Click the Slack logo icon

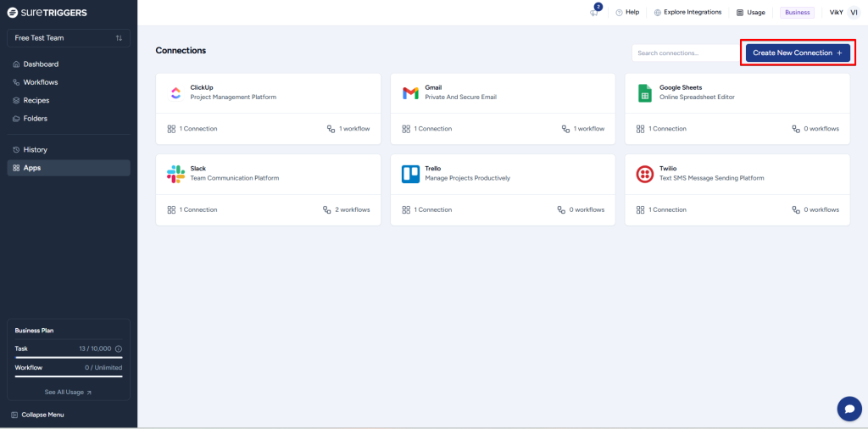175,174
